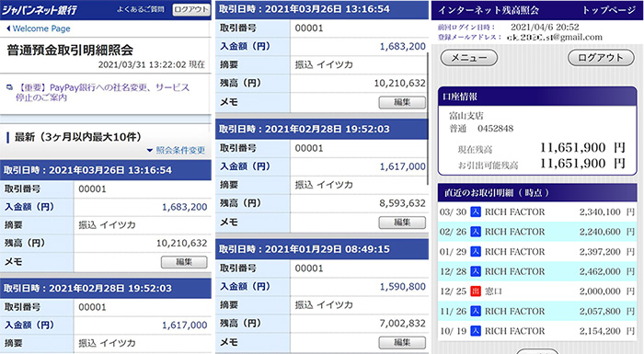Screen dimensions: 644x354
Task: Click the blue deposit icon for 03/30
Action: click(x=476, y=211)
